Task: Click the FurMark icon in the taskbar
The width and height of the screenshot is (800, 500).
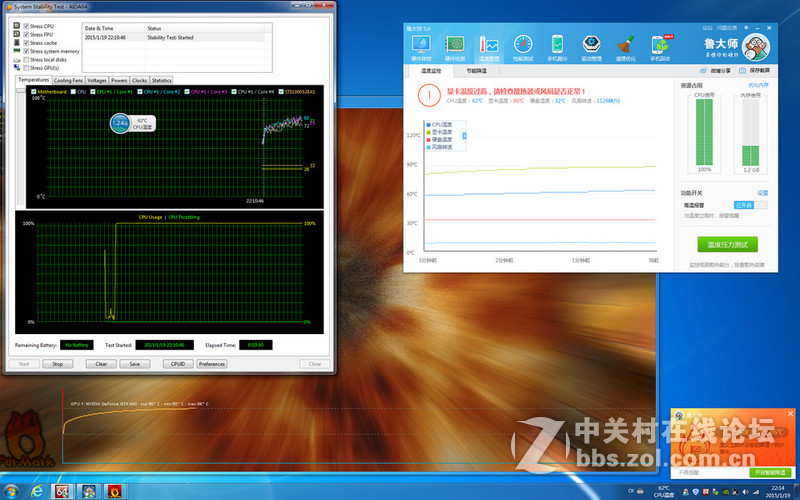Action: (x=115, y=491)
